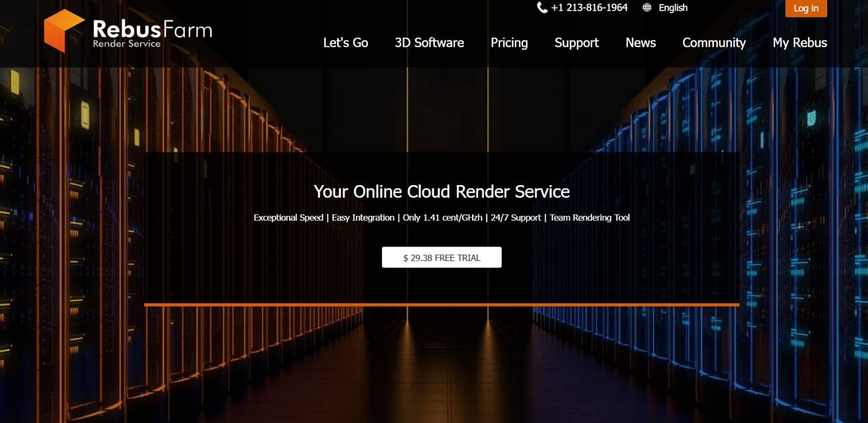Navigate to the News section
The width and height of the screenshot is (868, 423).
click(x=640, y=43)
